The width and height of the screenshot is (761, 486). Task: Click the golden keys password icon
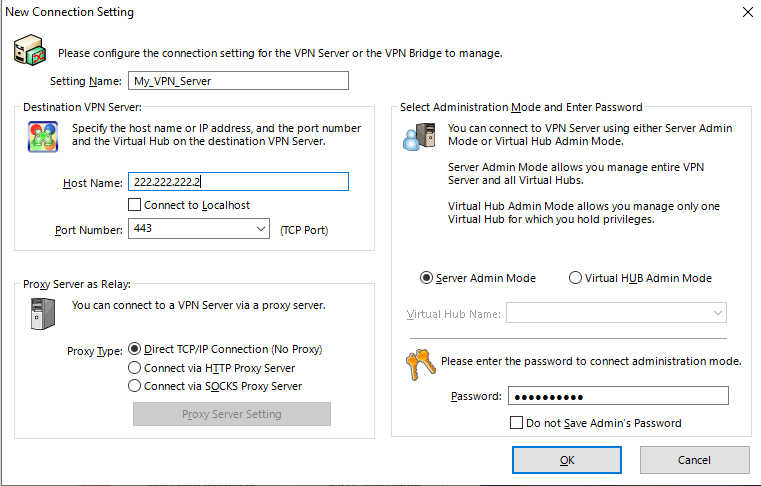(420, 364)
